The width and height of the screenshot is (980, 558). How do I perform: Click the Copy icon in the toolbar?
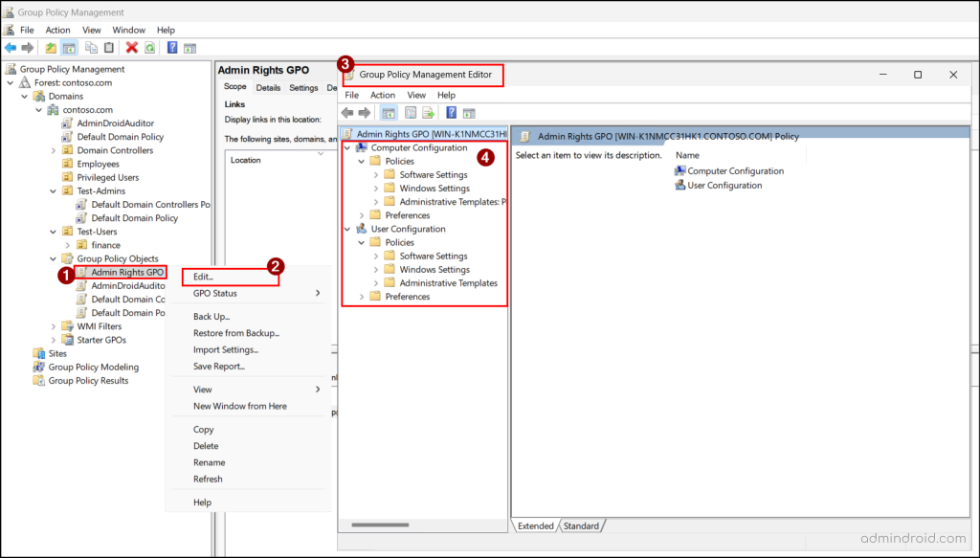91,47
